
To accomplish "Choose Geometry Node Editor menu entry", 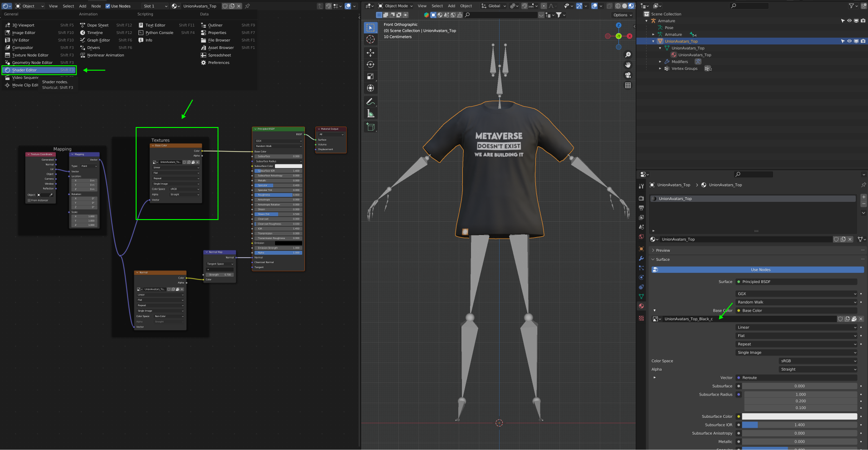I will coord(39,63).
